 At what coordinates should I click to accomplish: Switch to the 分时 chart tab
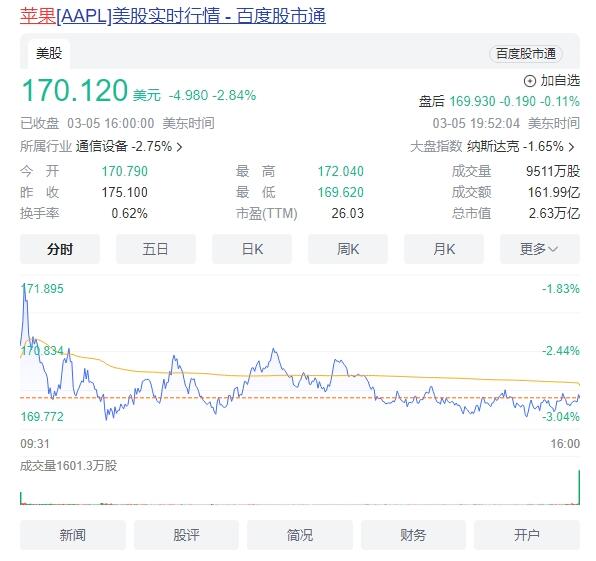point(60,249)
